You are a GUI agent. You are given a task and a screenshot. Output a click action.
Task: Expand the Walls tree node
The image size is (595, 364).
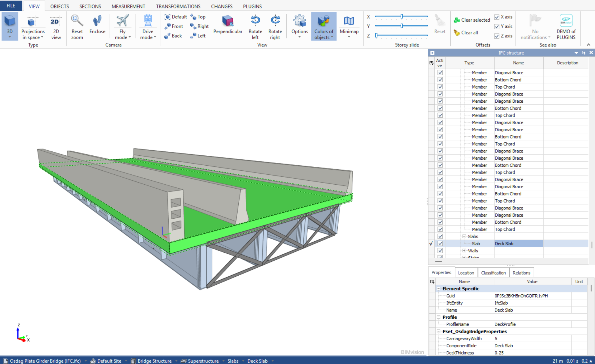point(464,251)
